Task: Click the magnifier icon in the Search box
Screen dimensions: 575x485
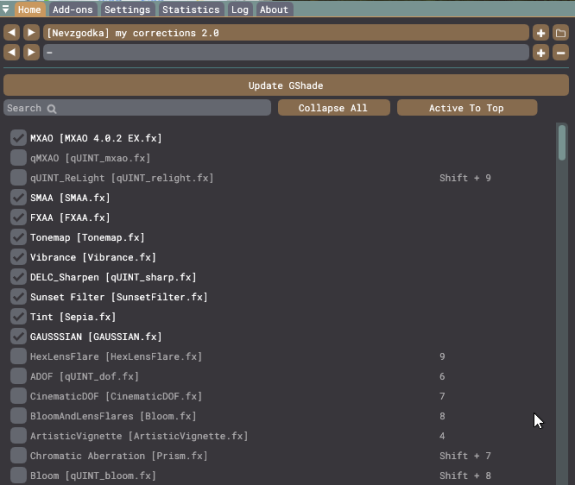Action: click(52, 109)
